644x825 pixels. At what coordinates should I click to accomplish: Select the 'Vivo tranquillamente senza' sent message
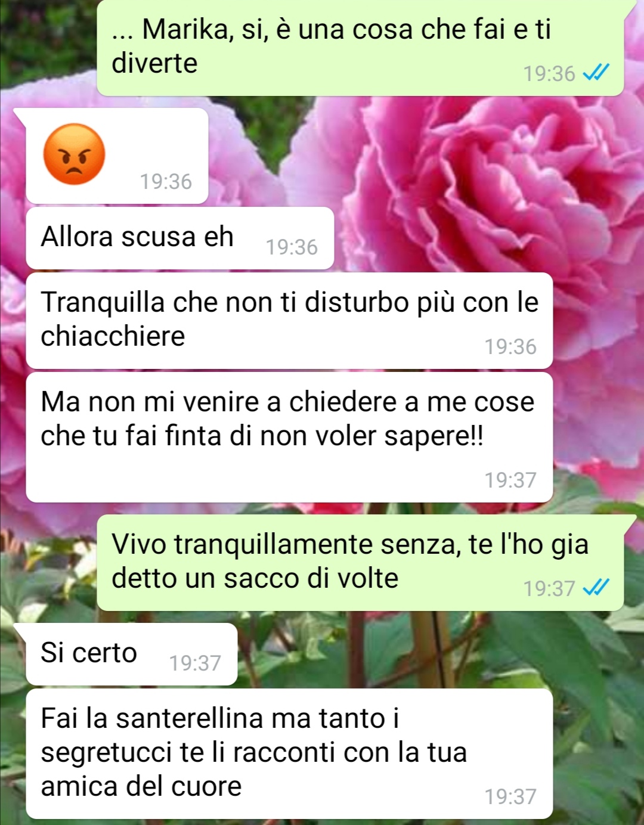tap(360, 563)
